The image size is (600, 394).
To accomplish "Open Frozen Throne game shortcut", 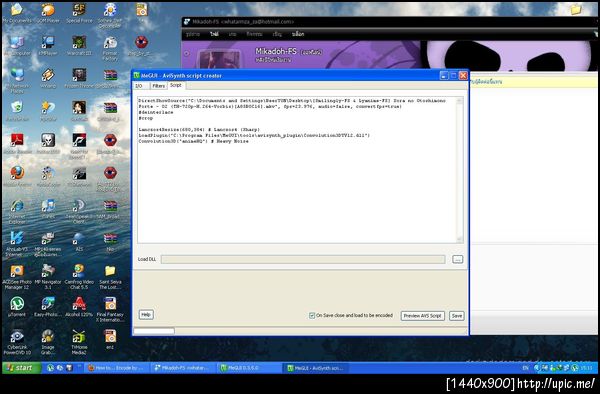I will (x=79, y=75).
